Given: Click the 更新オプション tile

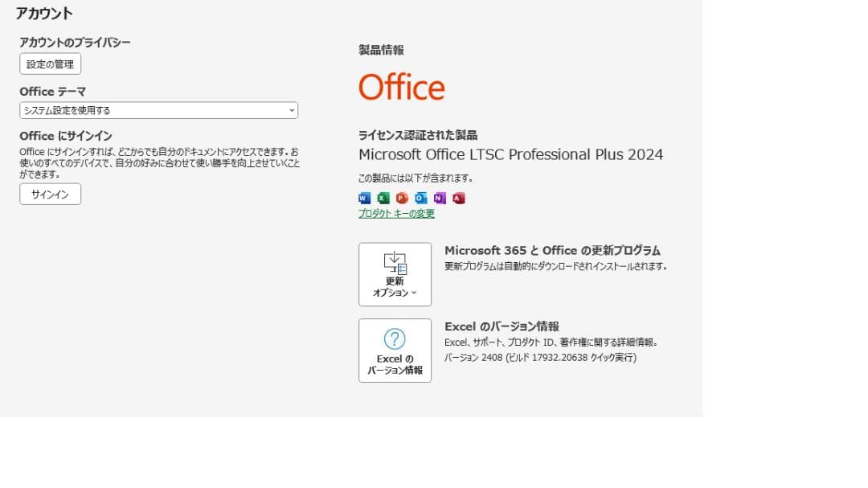Looking at the screenshot, I should (x=394, y=274).
